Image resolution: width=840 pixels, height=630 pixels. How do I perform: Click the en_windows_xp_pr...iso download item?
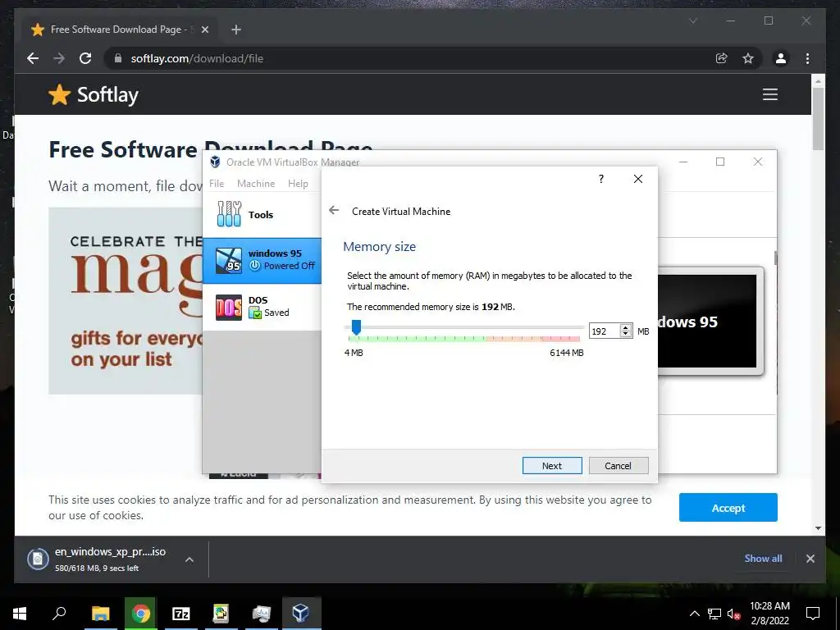pos(110,559)
